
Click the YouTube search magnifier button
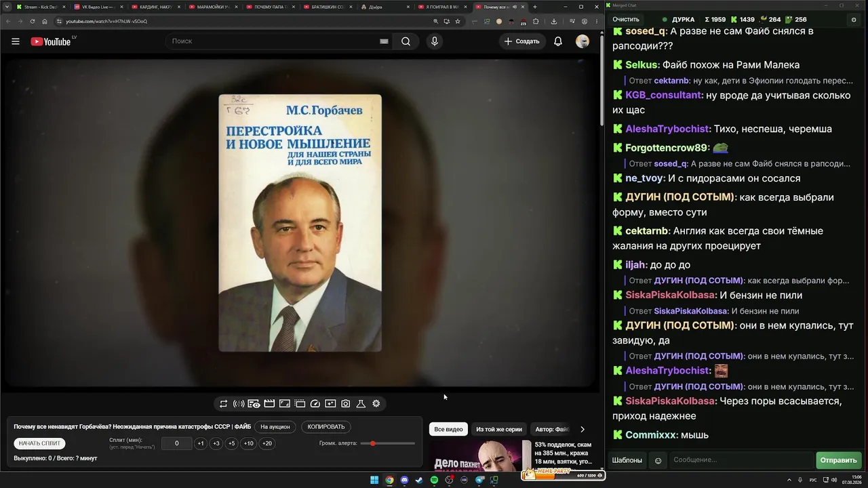pyautogui.click(x=406, y=41)
